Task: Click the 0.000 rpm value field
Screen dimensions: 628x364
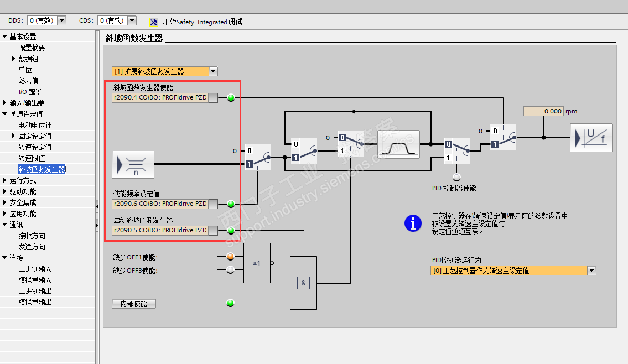Action: click(543, 111)
